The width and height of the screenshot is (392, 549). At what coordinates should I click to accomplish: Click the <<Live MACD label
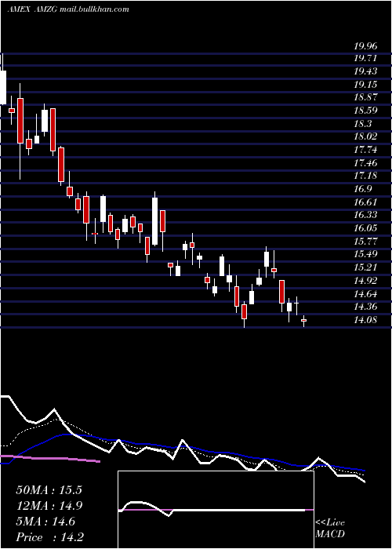tap(330, 529)
